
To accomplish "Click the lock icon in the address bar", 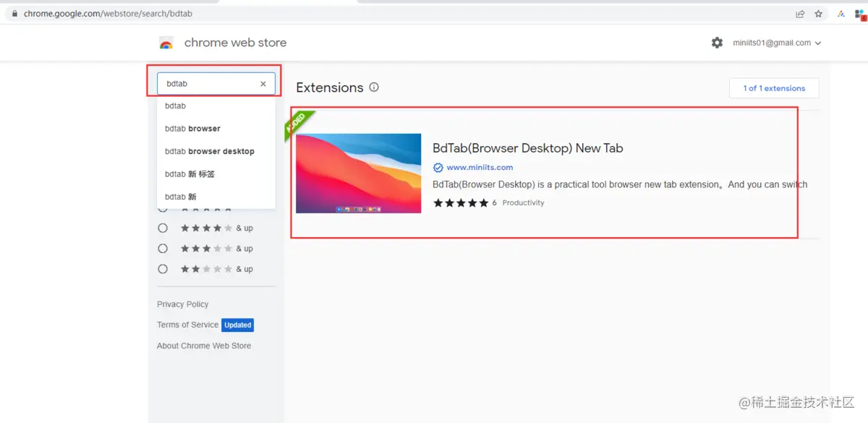I will click(14, 13).
